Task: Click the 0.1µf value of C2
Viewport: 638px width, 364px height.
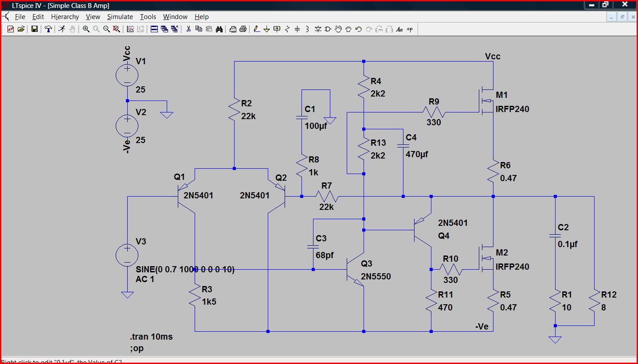Action: (568, 244)
